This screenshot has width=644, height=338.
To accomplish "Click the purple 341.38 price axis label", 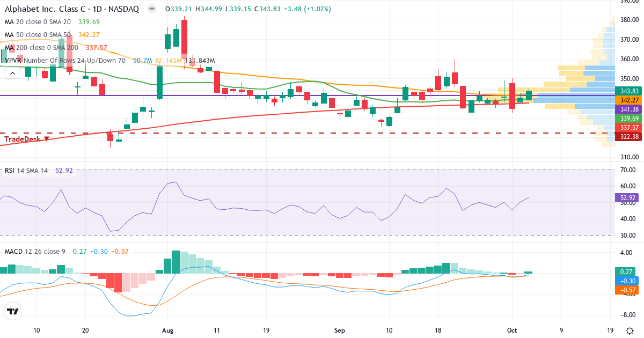I will pos(628,109).
